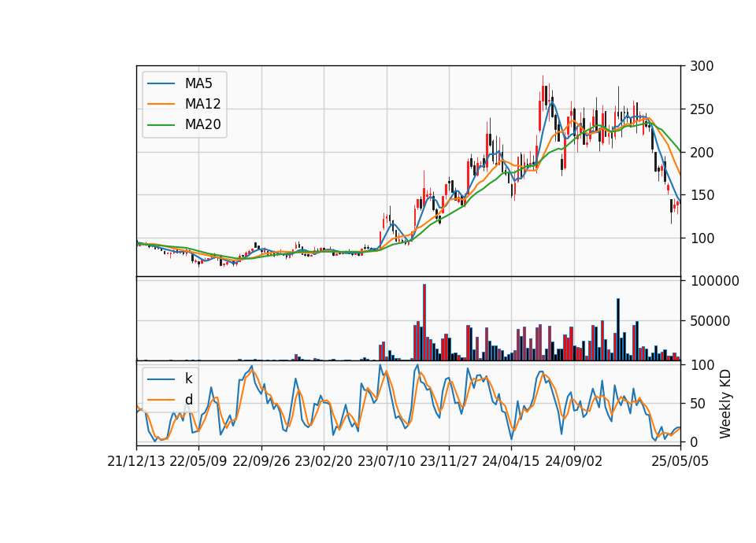Click the MA5 legend label
Viewport: 756px width, 543px height.
pos(198,83)
